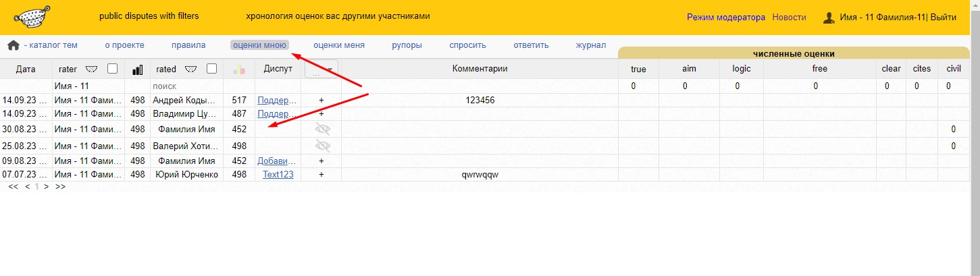Select the оценки мною tab
This screenshot has height=276, width=980.
coord(259,45)
